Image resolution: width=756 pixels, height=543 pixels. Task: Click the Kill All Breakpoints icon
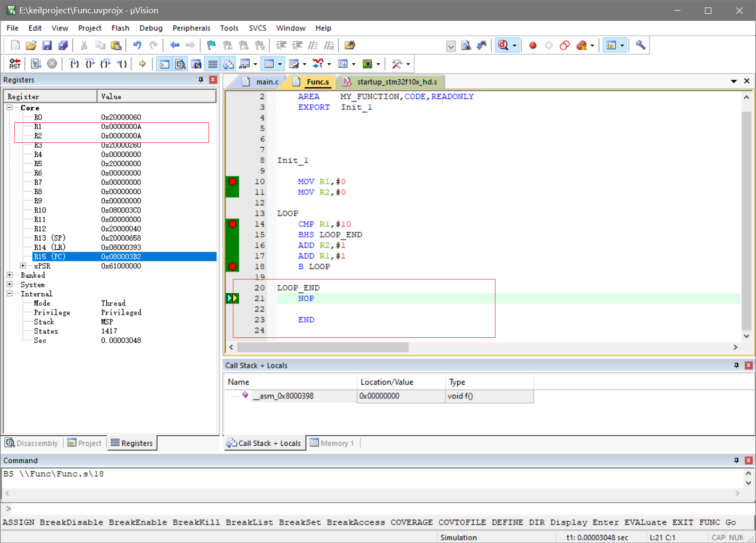coord(582,46)
